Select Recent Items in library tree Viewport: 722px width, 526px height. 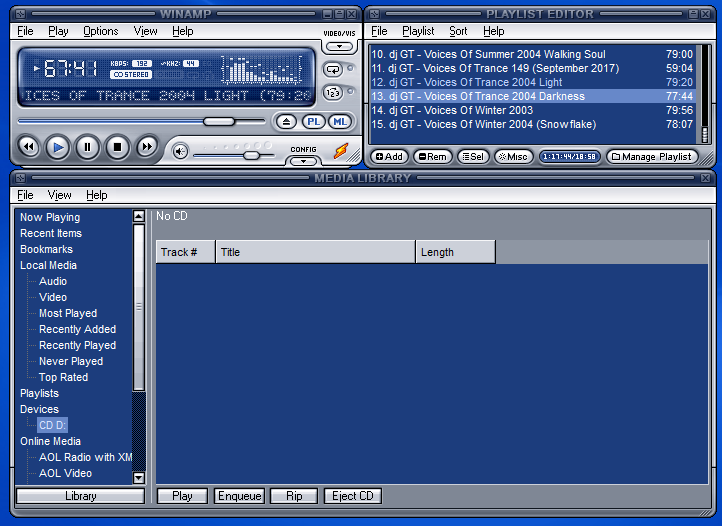(x=51, y=233)
